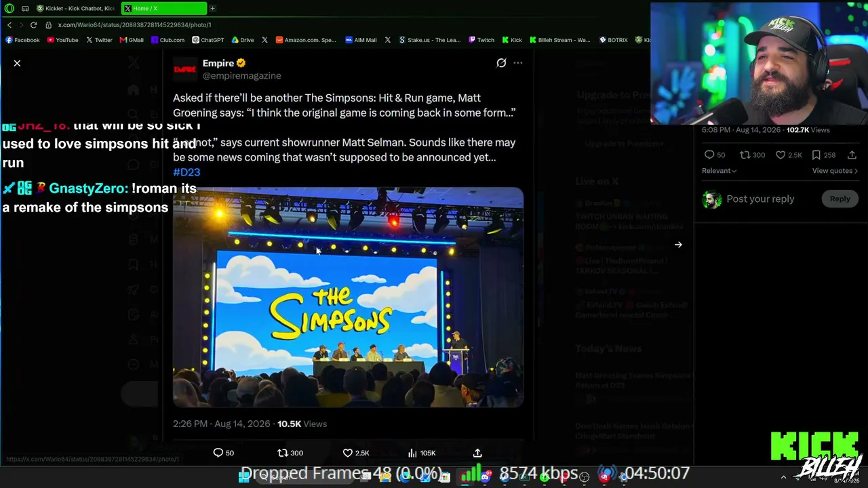Go back using the browser back arrow
Image resolution: width=868 pixels, height=488 pixels.
point(9,25)
